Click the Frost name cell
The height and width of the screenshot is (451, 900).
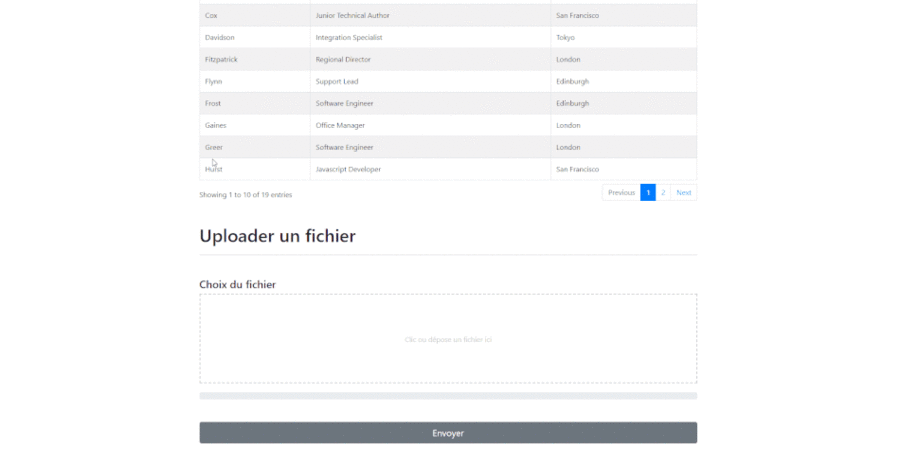click(213, 104)
